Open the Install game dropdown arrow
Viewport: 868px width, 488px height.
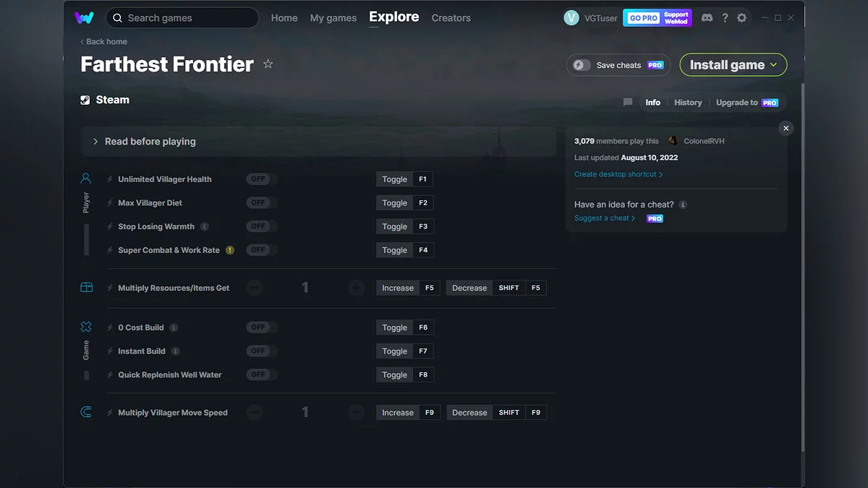[x=774, y=64]
